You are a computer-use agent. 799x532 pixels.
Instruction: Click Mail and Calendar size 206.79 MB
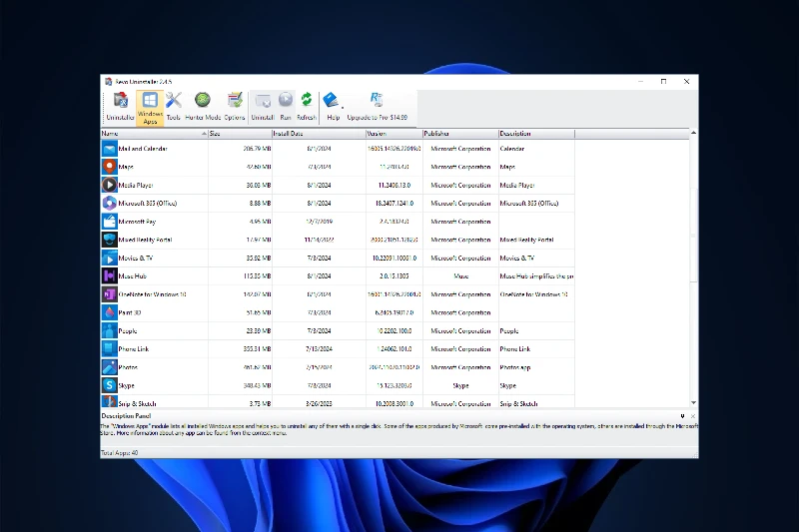(257, 149)
